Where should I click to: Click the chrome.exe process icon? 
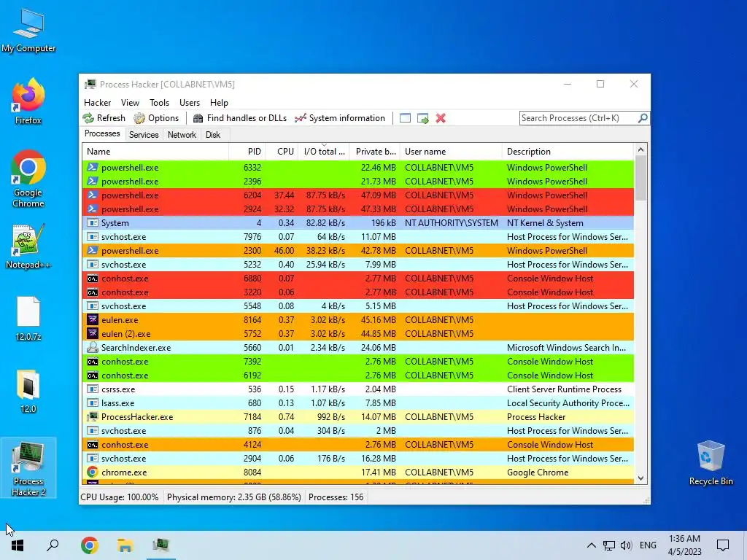click(x=93, y=472)
